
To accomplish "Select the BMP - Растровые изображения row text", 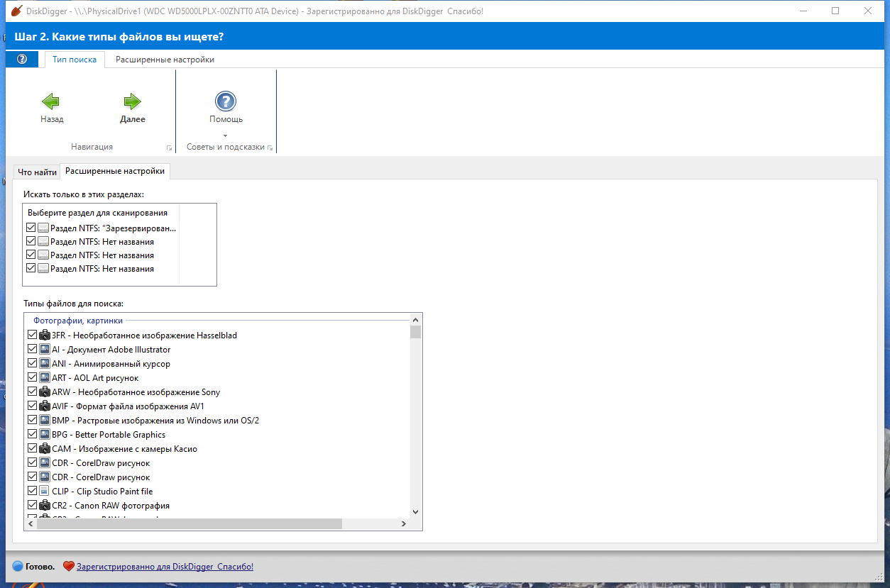I will coord(155,420).
